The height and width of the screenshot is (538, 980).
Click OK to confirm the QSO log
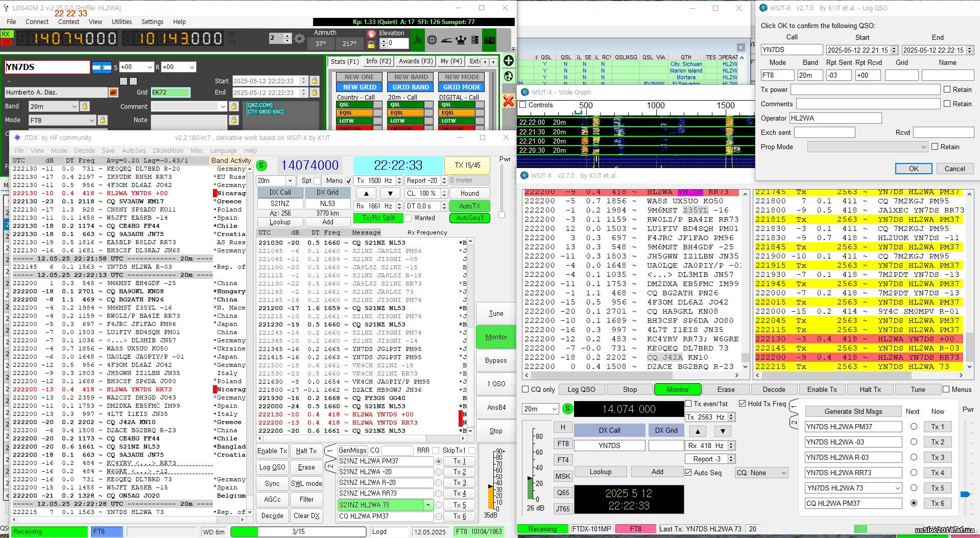click(x=914, y=169)
